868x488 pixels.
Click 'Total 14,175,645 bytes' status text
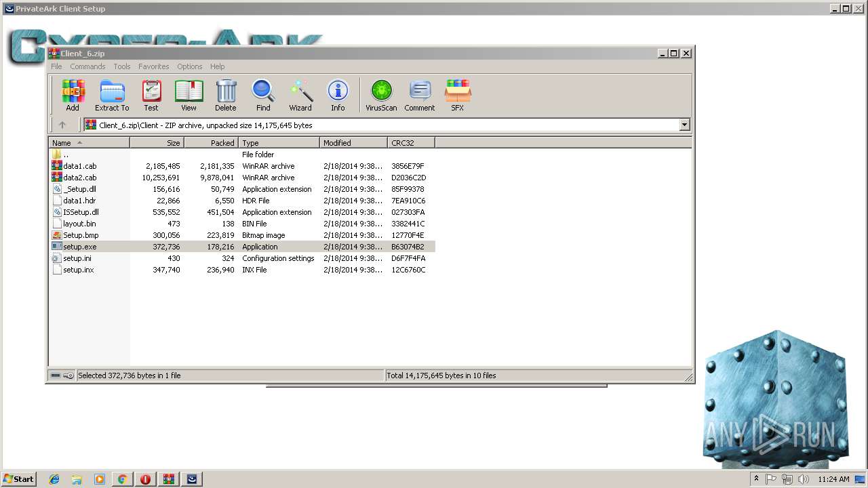point(441,375)
